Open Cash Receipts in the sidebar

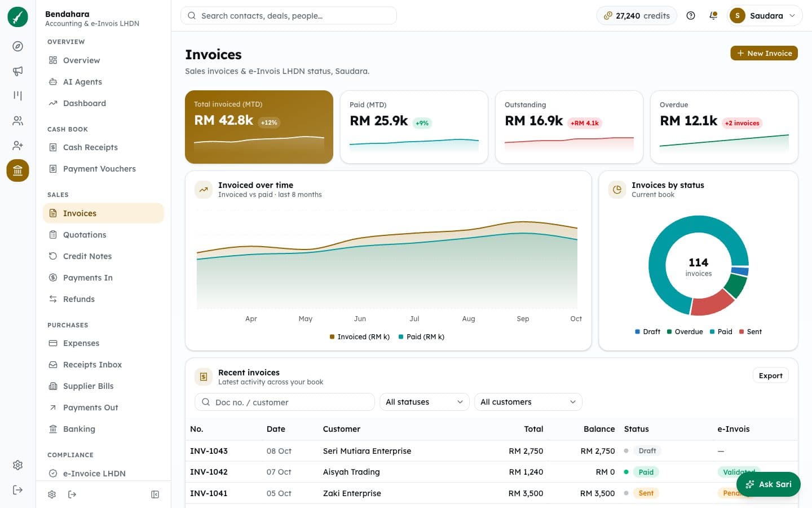coord(103,147)
